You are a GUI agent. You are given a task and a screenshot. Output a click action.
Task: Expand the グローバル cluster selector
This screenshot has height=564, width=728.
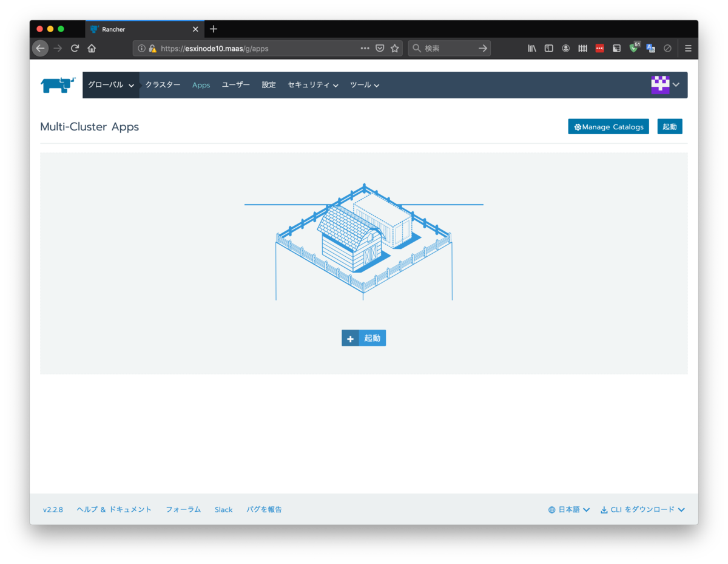point(110,85)
